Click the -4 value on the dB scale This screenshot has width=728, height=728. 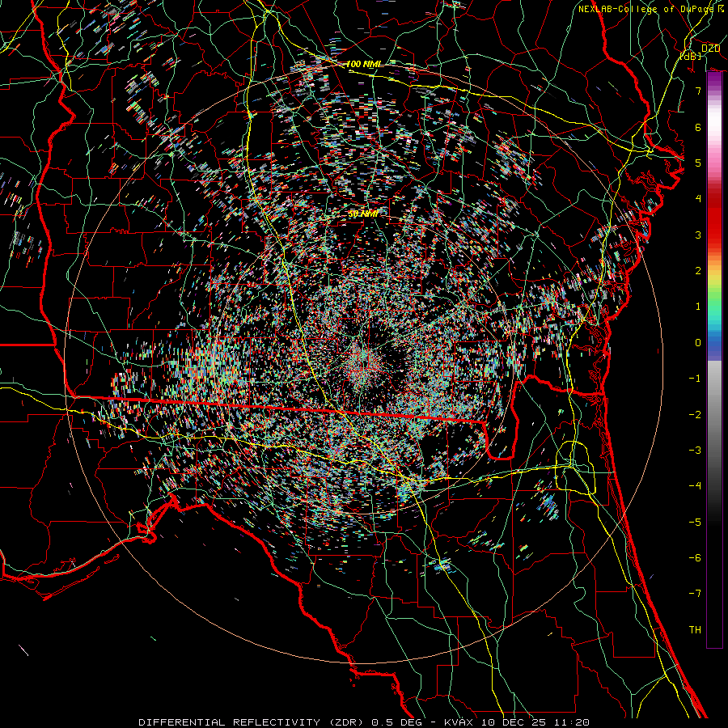pos(695,486)
